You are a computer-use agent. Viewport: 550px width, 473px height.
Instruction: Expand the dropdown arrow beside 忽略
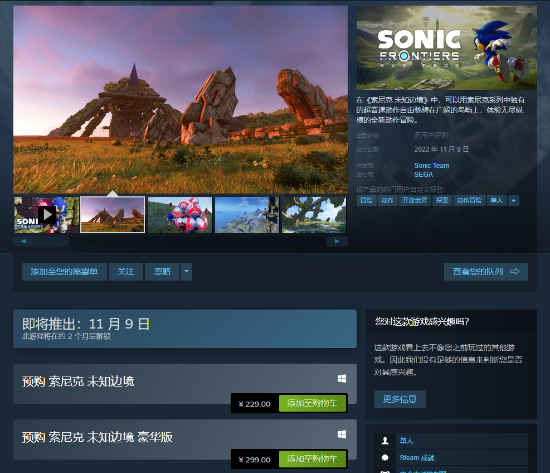tap(186, 272)
